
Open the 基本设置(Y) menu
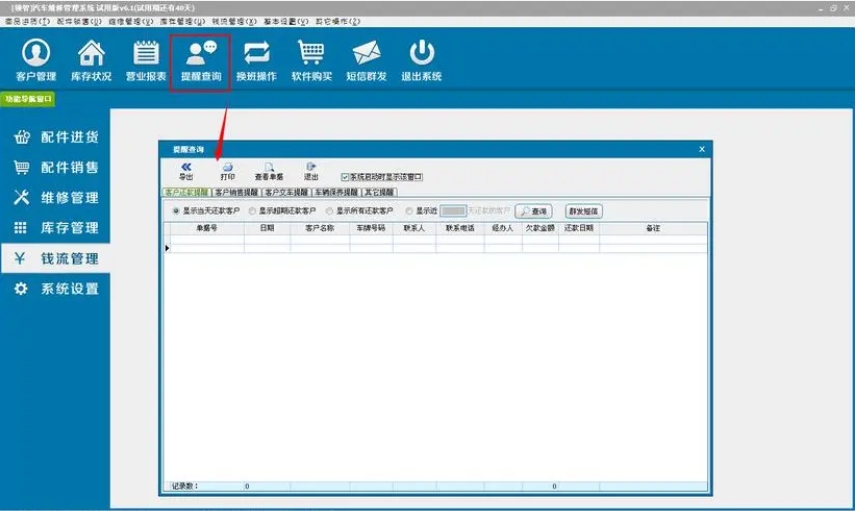tap(286, 21)
